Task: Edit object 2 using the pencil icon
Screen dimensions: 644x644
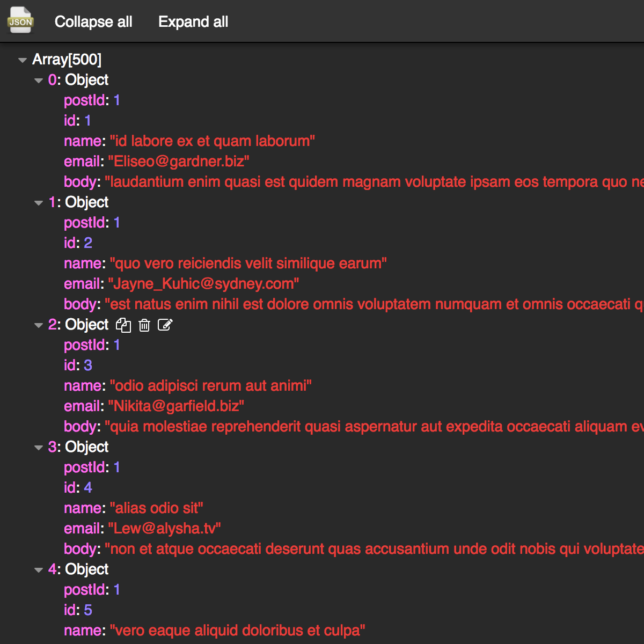Action: click(x=165, y=325)
